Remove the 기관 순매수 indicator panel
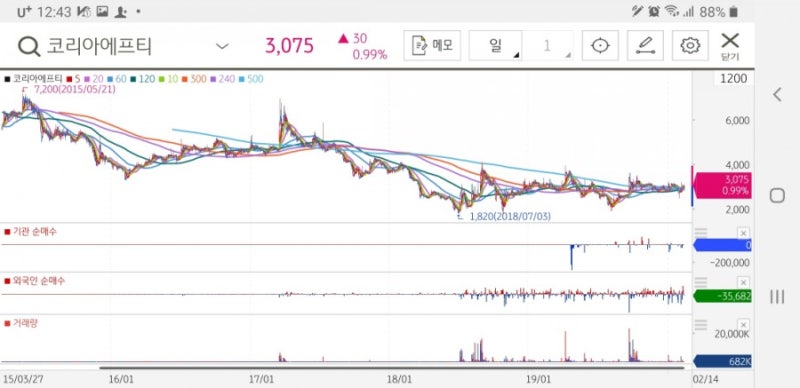 [744, 233]
